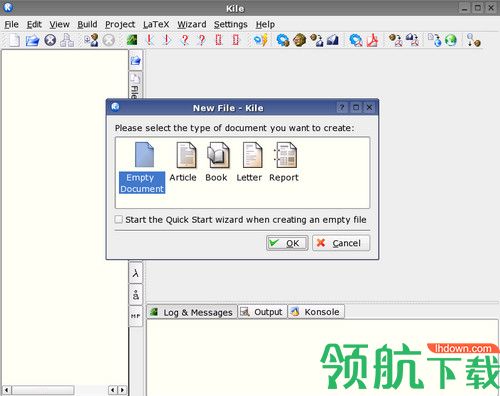Go to previous warning question-mark icon
This screenshot has height=396, width=500.
(184, 40)
